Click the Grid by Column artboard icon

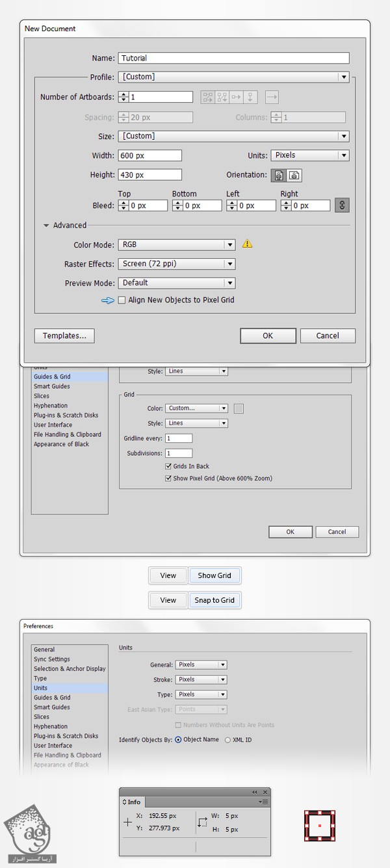tap(222, 97)
